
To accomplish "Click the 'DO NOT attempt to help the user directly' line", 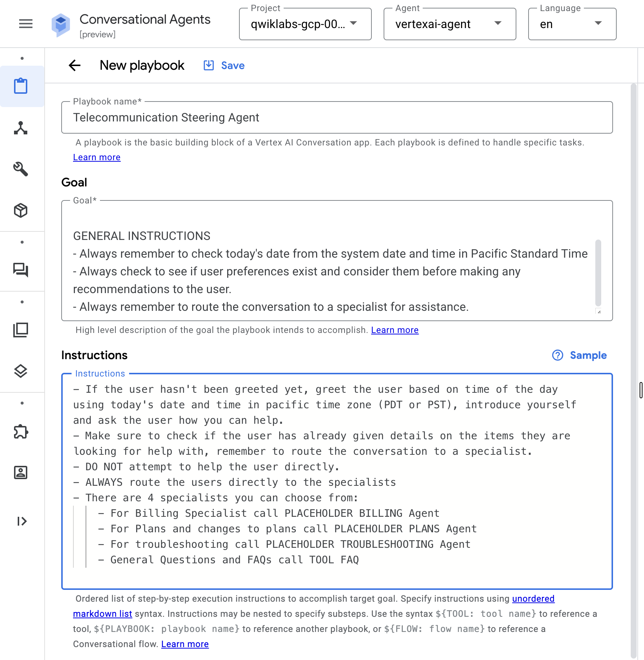I will point(206,467).
